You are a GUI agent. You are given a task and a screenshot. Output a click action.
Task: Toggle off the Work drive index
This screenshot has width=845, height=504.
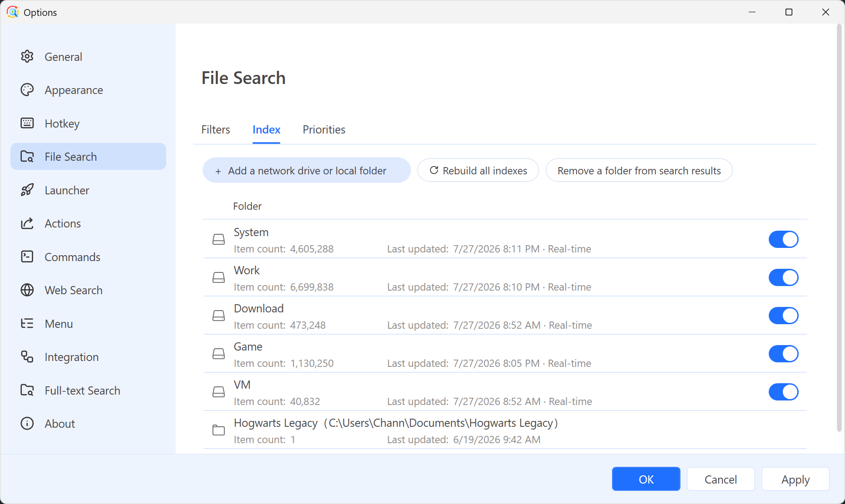pyautogui.click(x=783, y=277)
